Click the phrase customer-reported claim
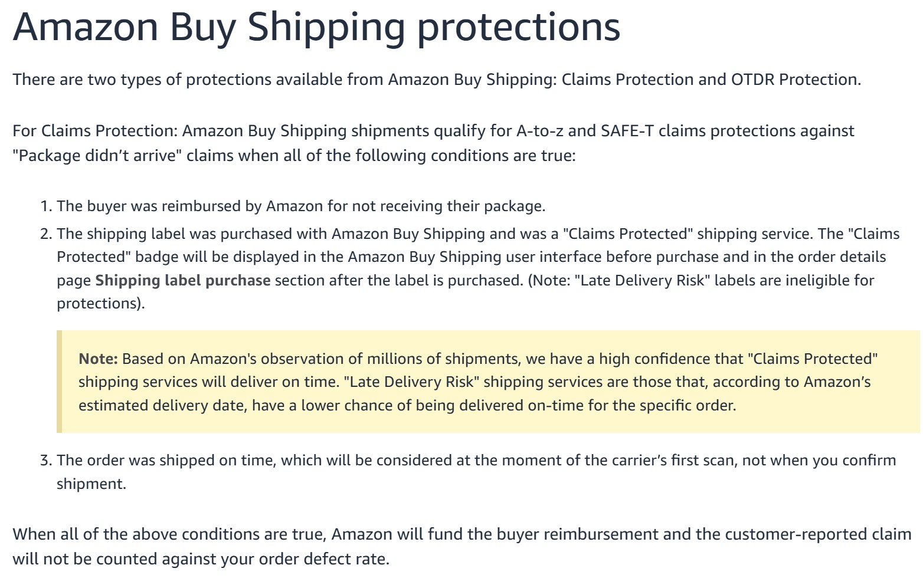 (818, 534)
